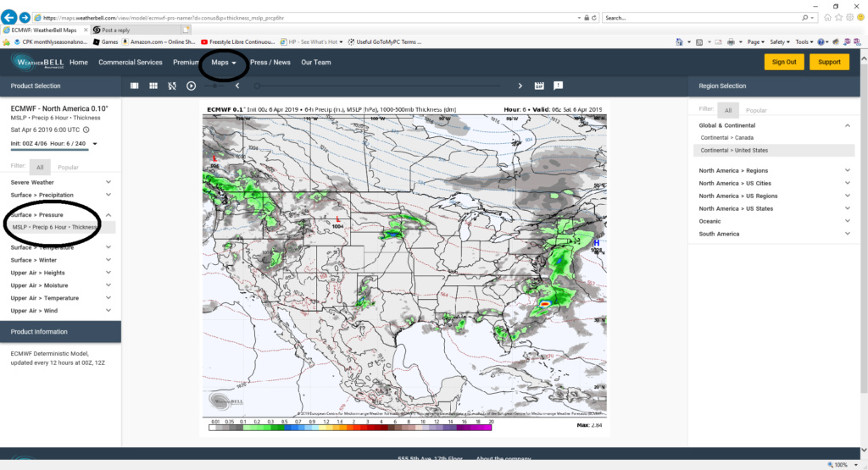Expand Upper Air > Temperature category
Viewport: 868px width, 470px height.
61,298
